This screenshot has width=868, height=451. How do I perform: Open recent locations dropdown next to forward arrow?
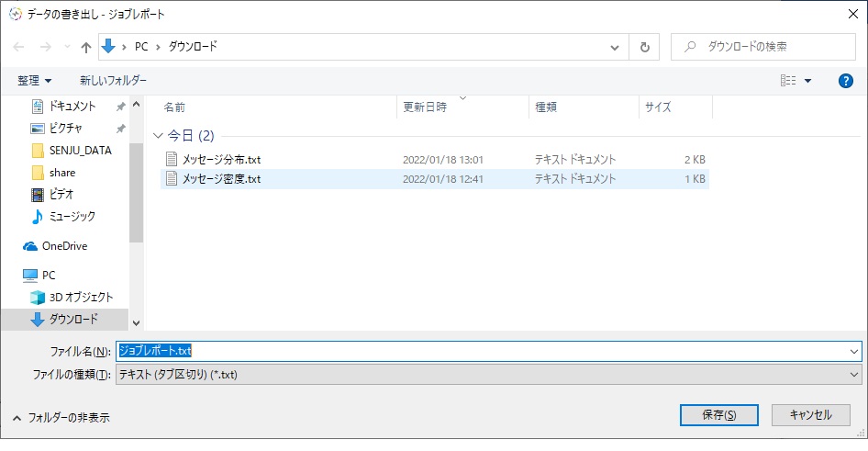(x=67, y=47)
